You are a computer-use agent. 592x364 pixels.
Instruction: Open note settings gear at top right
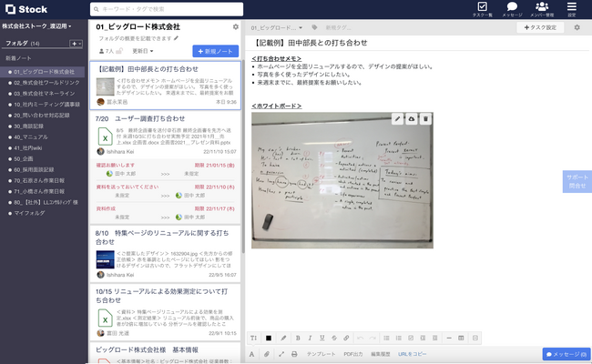coord(577,27)
